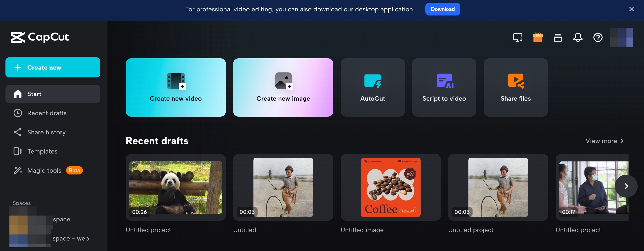
Task: Click Download desktop app button
Action: click(442, 9)
